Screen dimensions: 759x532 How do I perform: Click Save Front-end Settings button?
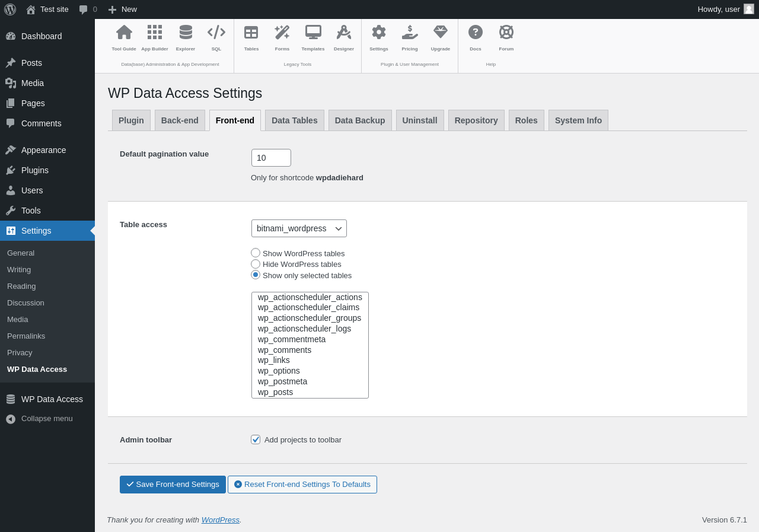pyautogui.click(x=173, y=485)
